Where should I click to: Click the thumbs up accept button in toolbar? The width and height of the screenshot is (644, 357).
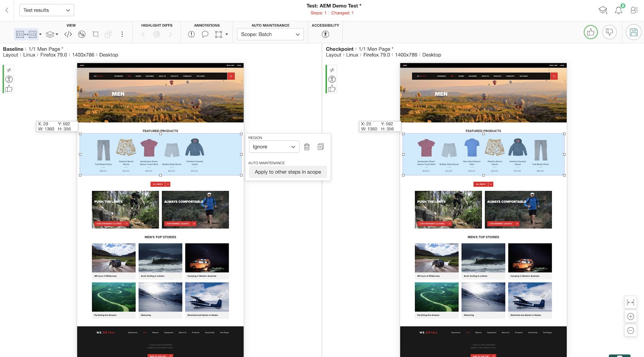pos(590,33)
